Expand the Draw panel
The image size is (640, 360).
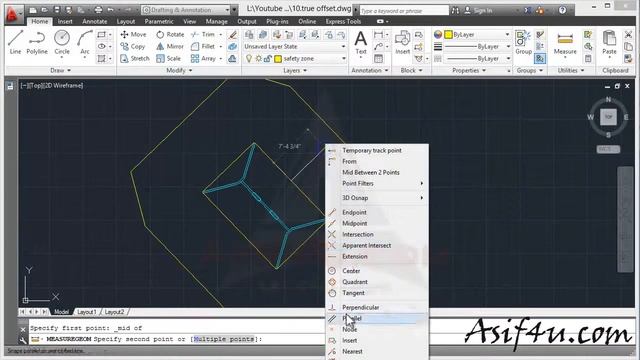coord(60,71)
